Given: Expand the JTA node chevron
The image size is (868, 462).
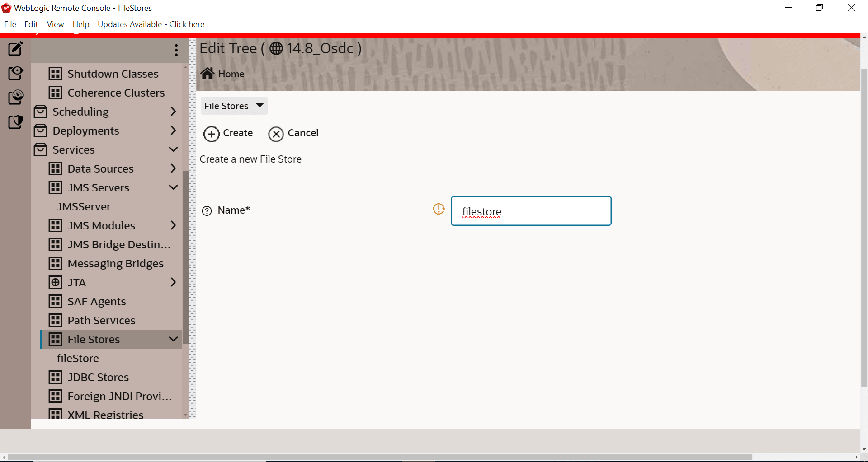Looking at the screenshot, I should pos(173,282).
